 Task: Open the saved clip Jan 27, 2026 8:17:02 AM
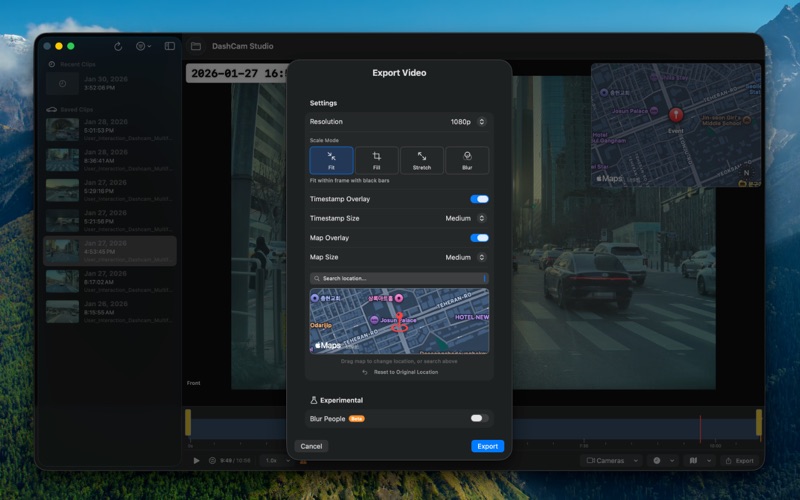coord(110,282)
